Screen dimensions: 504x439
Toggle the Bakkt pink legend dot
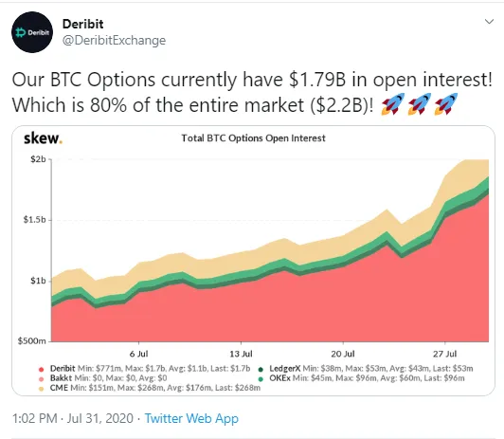(x=41, y=379)
